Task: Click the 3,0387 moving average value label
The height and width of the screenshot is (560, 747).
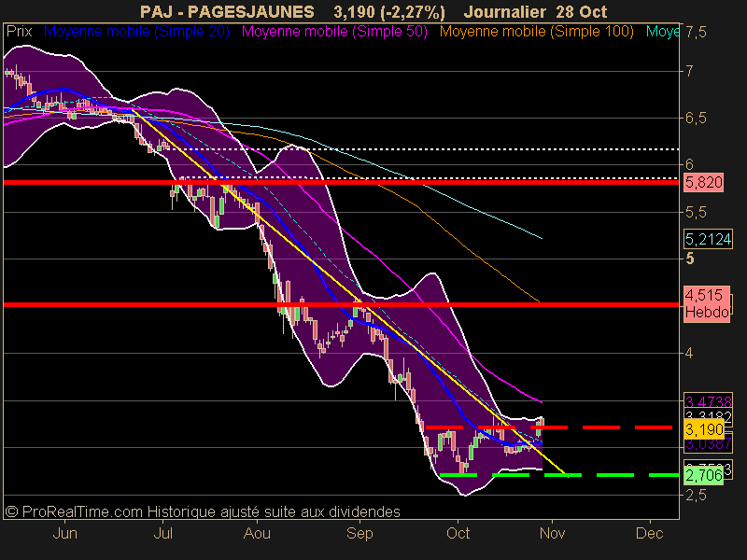Action: click(x=708, y=444)
